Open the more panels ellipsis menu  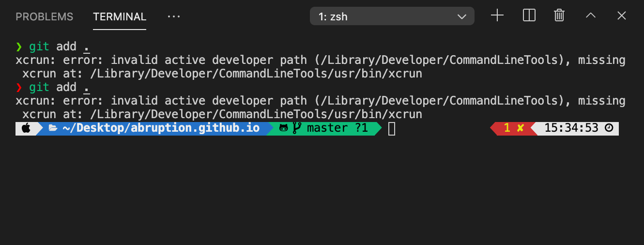[173, 16]
